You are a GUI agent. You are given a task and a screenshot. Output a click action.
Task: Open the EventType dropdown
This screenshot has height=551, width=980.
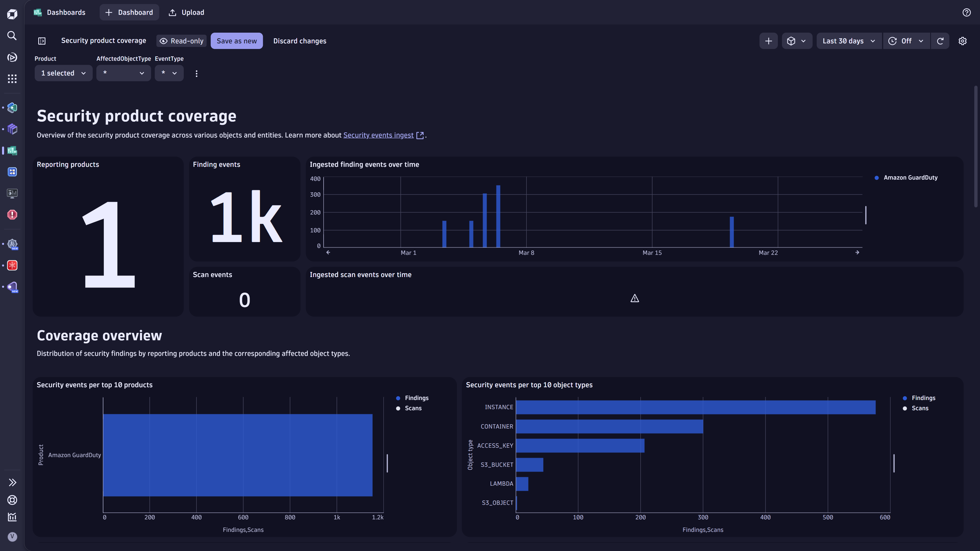pos(169,73)
